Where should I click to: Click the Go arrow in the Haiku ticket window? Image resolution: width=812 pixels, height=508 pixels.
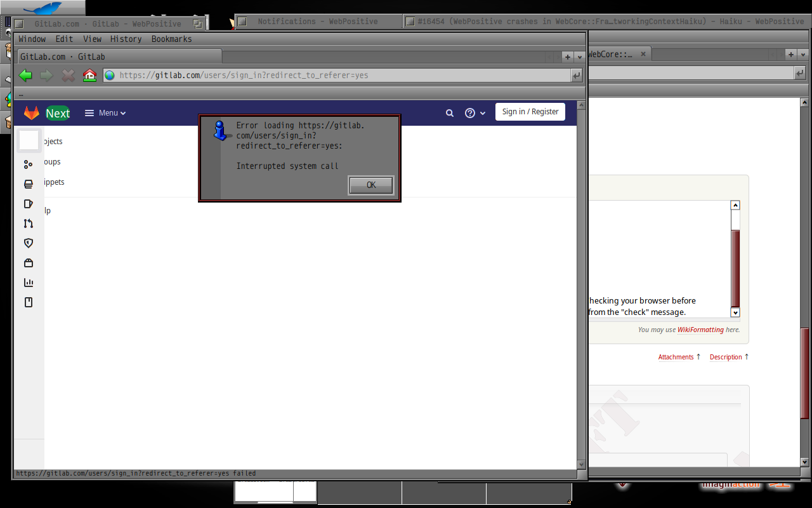point(800,74)
